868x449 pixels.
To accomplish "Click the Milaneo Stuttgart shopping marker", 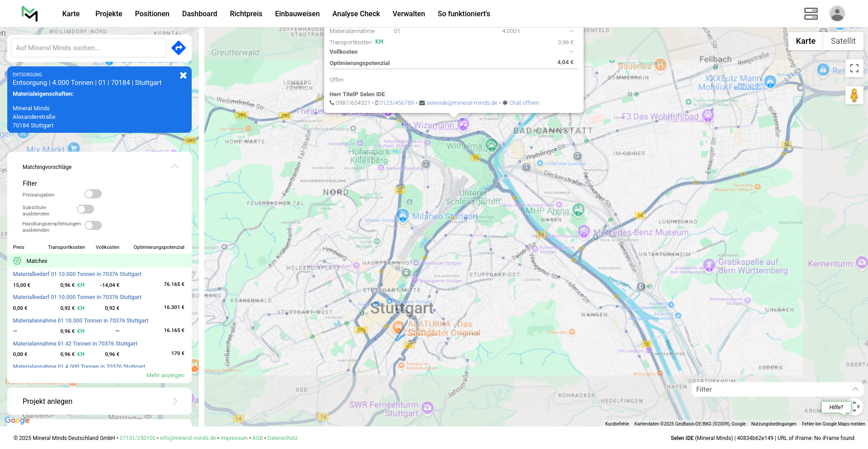I will click(x=403, y=215).
